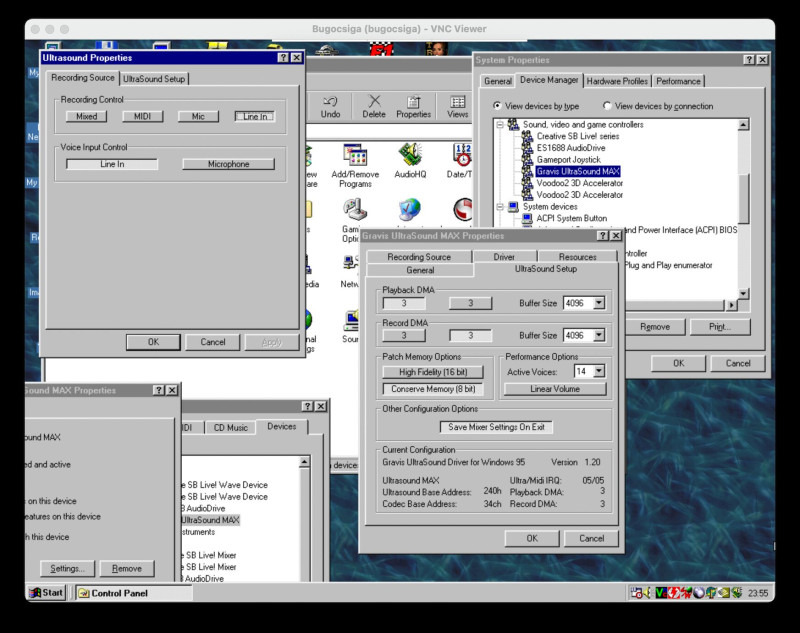The image size is (800, 633).
Task: Click the Print... button
Action: tap(720, 326)
